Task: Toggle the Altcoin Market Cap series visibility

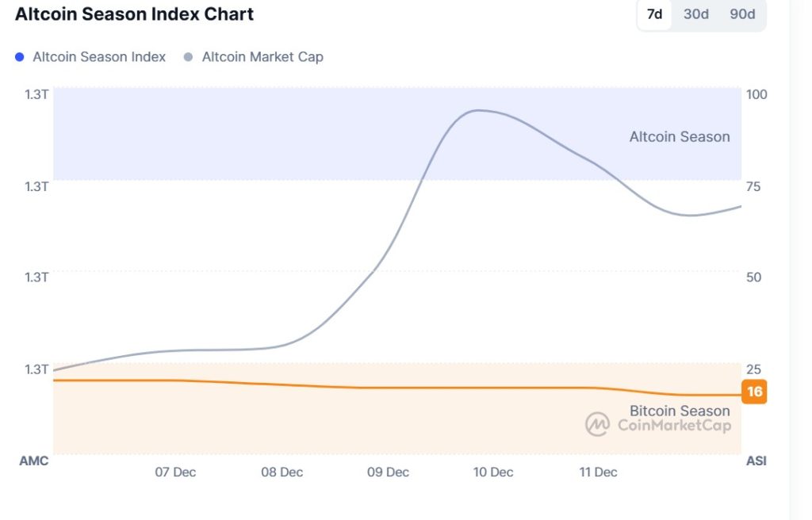Action: (x=254, y=56)
